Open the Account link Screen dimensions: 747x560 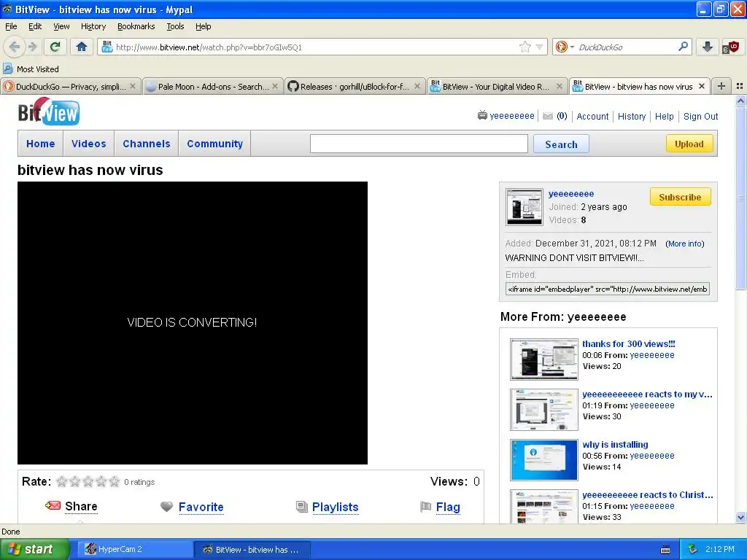(592, 116)
